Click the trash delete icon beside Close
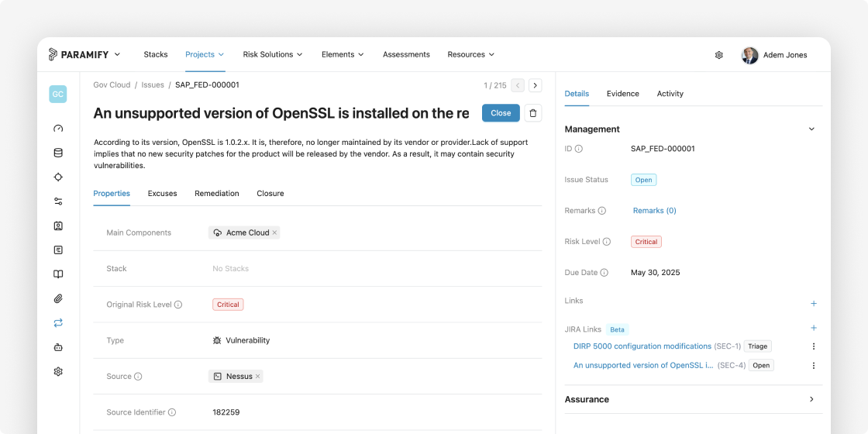The width and height of the screenshot is (868, 434). click(x=533, y=113)
